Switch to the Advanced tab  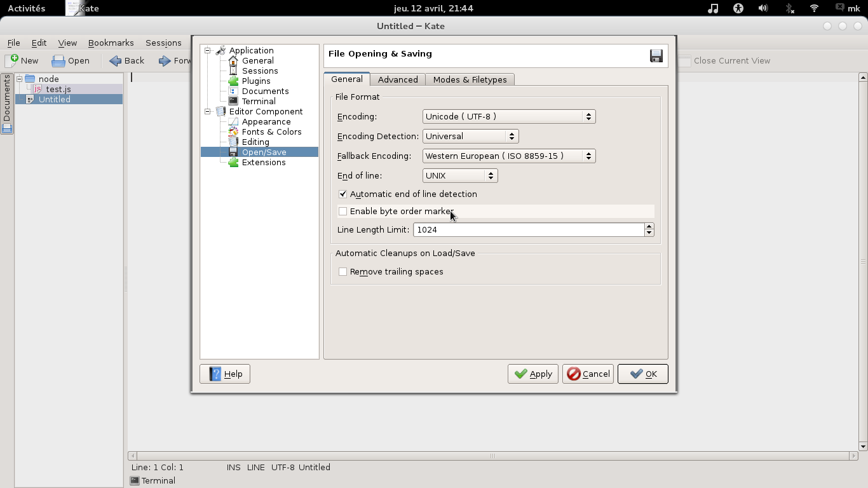[x=398, y=79]
